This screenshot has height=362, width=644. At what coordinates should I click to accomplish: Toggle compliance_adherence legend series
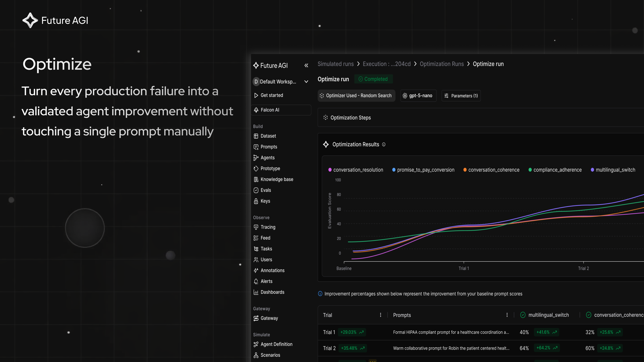(x=555, y=170)
